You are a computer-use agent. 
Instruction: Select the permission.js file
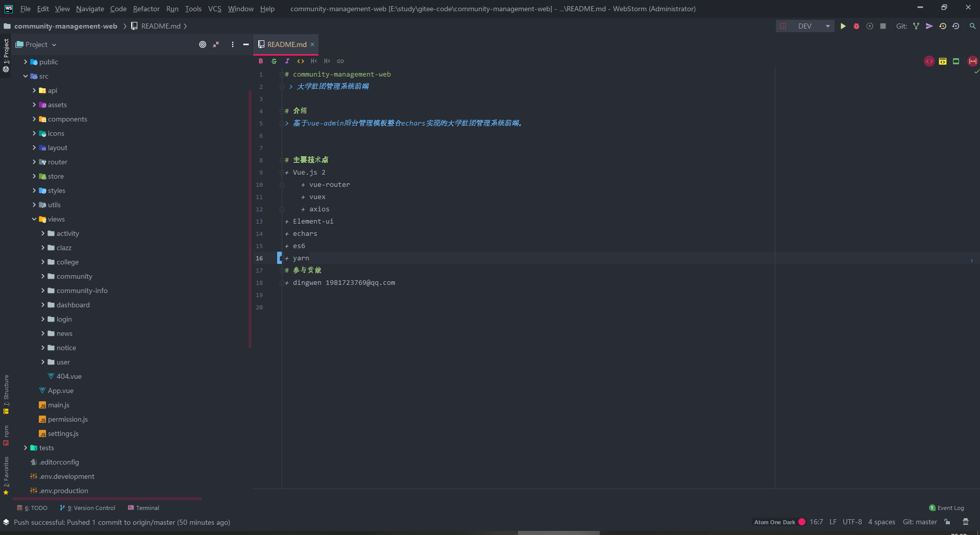[x=67, y=419]
